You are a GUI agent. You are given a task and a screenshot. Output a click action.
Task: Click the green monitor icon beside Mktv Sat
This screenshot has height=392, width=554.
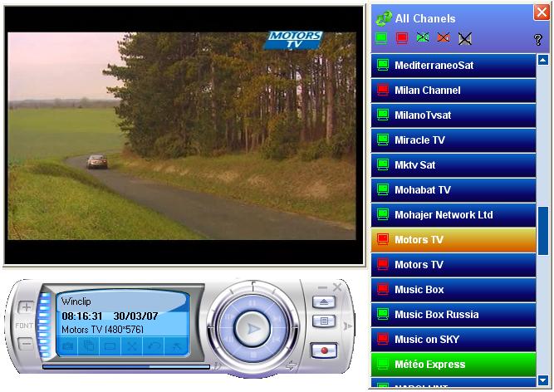[383, 164]
